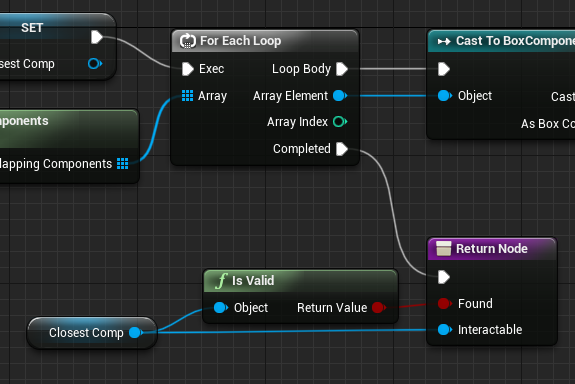Viewport: 575px width, 384px height.
Task: Click the SET node exec output pin
Action: [96, 37]
